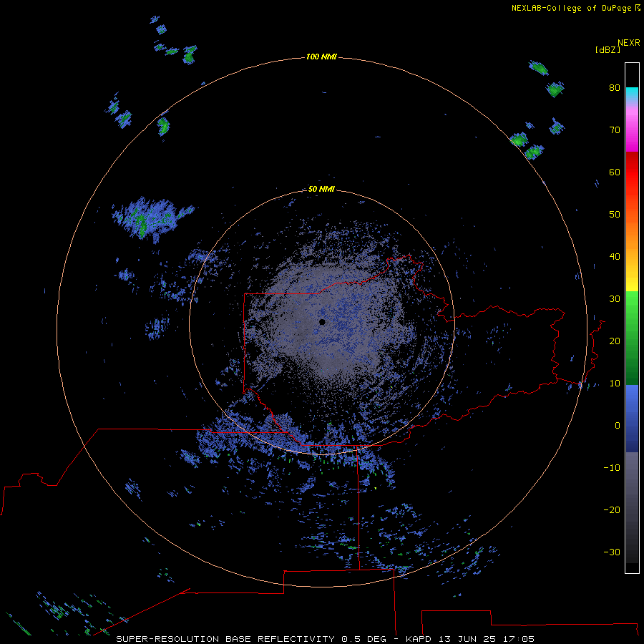644x644 pixels.
Task: Click the 10 dBZ scale value
Action: pos(615,384)
